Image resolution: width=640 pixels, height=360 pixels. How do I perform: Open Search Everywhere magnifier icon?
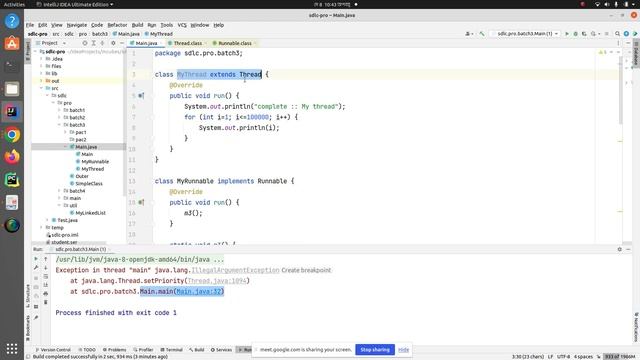tap(618, 34)
